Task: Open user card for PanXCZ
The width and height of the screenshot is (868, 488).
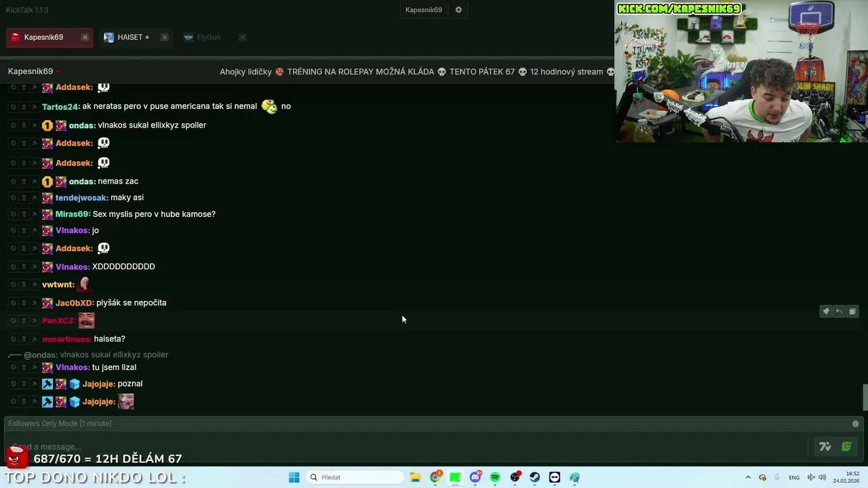Action: point(58,321)
